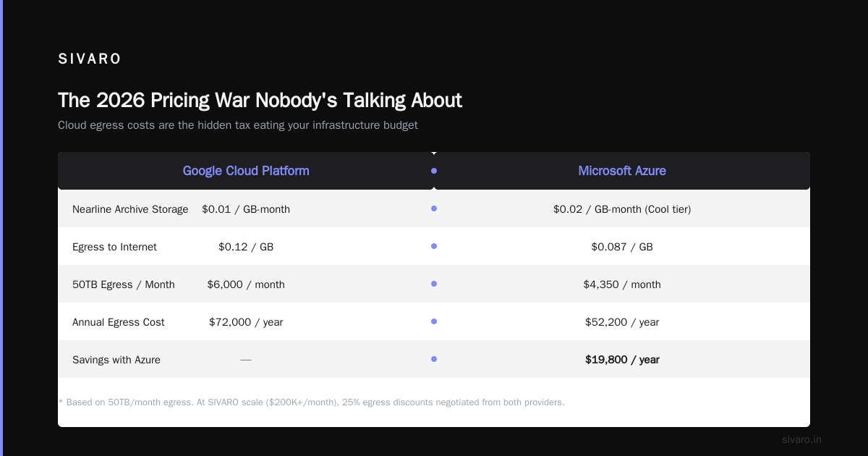This screenshot has width=868, height=456.
Task: Select the Annual Egress Cost label
Action: tap(119, 322)
